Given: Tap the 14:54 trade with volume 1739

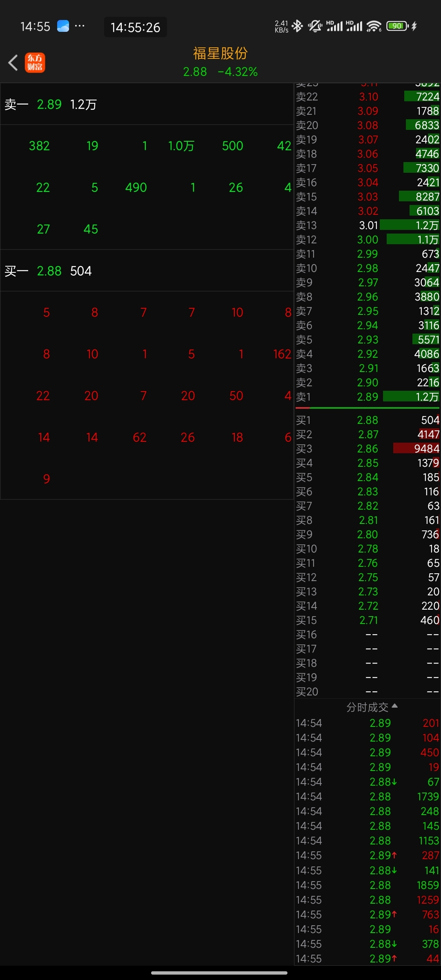Looking at the screenshot, I should pos(367,797).
